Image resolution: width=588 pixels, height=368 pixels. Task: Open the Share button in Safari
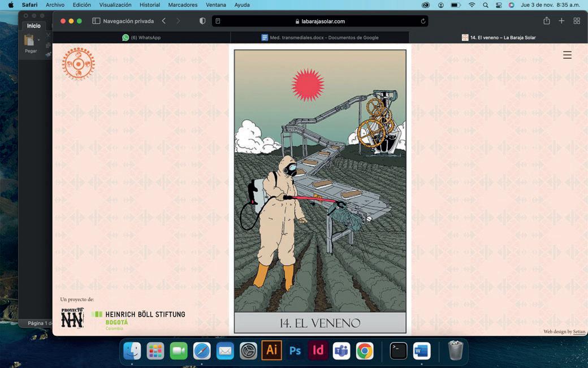point(547,20)
